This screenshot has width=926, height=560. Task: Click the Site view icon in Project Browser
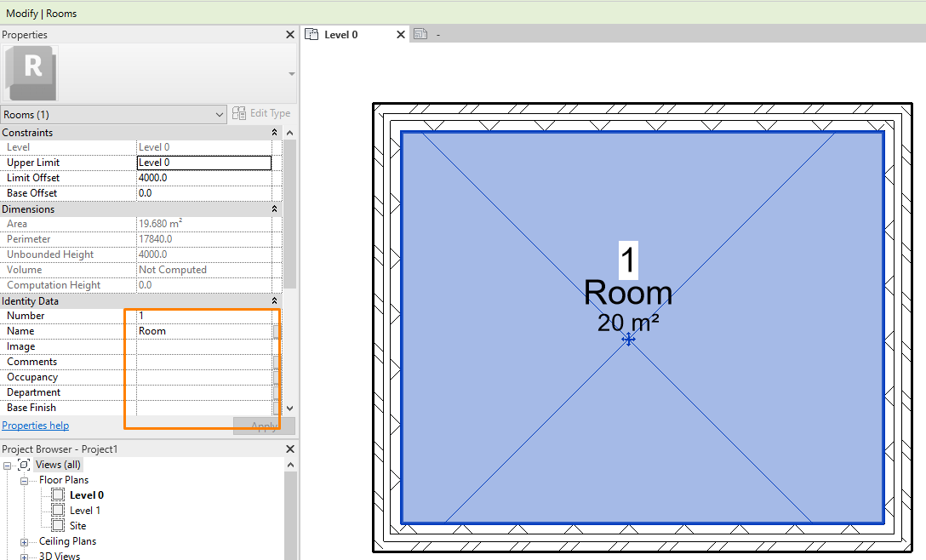(x=59, y=525)
